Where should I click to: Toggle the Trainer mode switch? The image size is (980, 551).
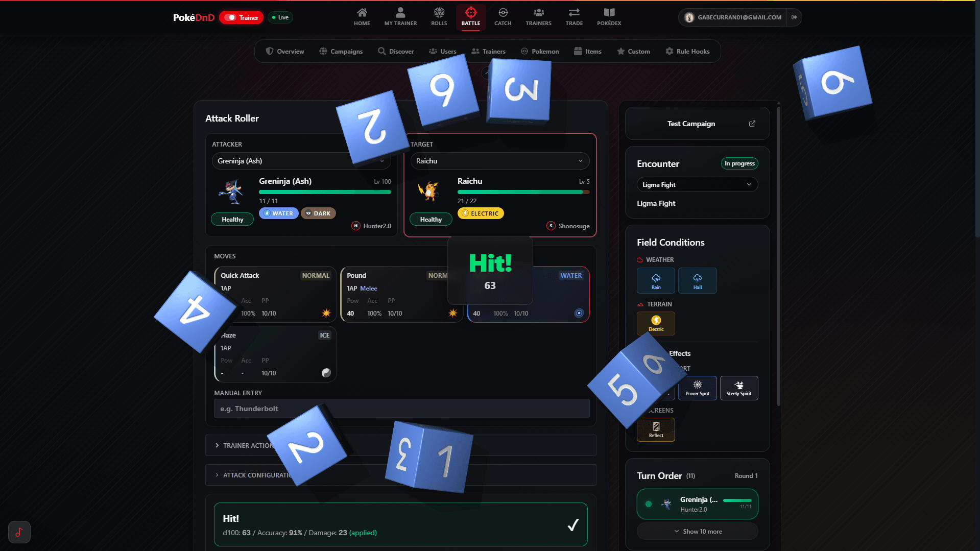click(x=241, y=17)
